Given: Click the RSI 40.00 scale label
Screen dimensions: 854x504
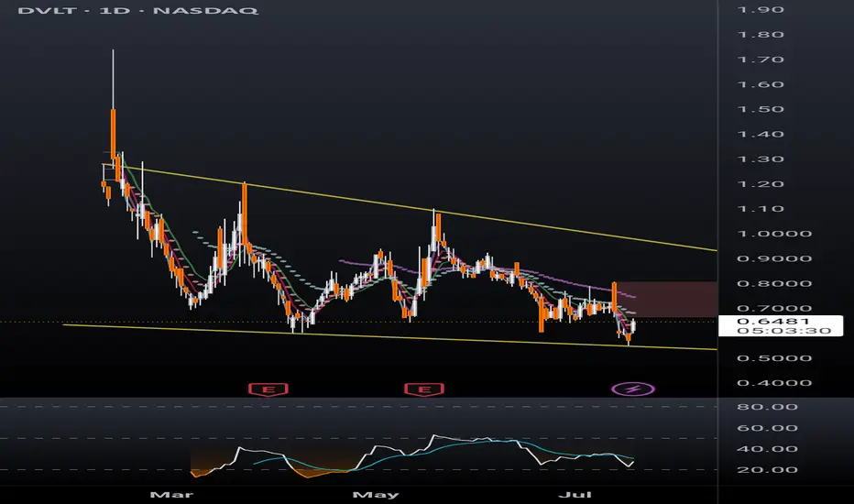Looking at the screenshot, I should coord(767,449).
